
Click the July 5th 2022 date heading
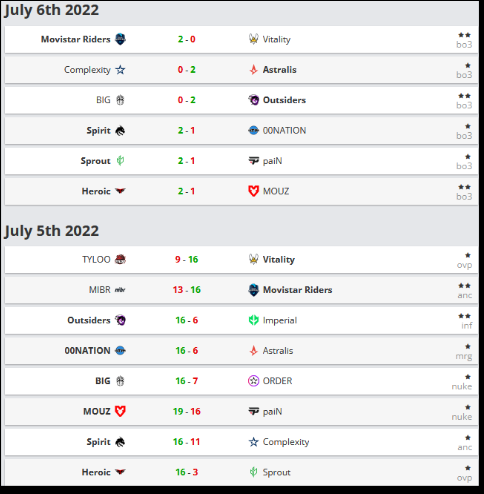pos(52,231)
